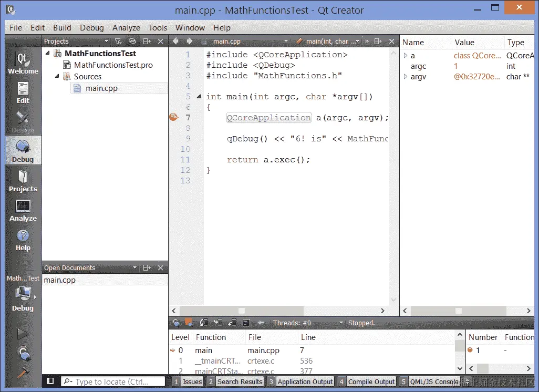Image resolution: width=539 pixels, height=392 pixels.
Task: Go forward in editor history
Action: (x=190, y=42)
